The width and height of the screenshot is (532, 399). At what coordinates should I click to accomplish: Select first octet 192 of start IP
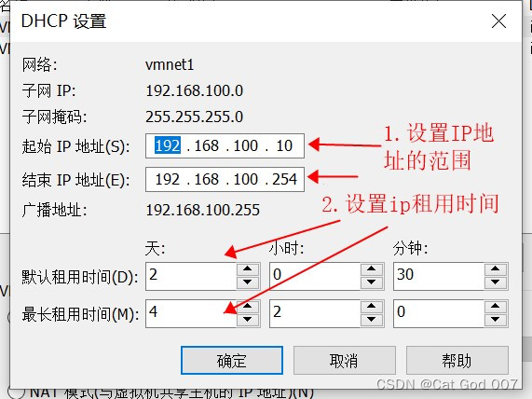click(x=168, y=145)
